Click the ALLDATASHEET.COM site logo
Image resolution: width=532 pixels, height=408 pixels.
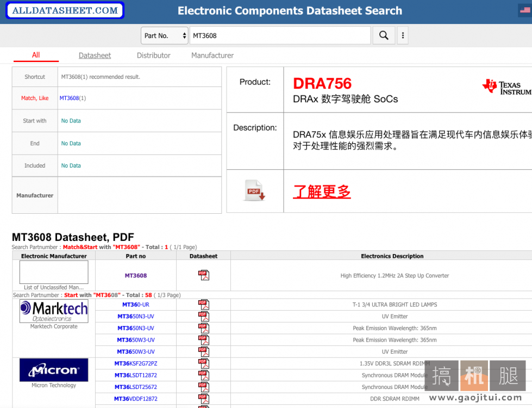[65, 10]
